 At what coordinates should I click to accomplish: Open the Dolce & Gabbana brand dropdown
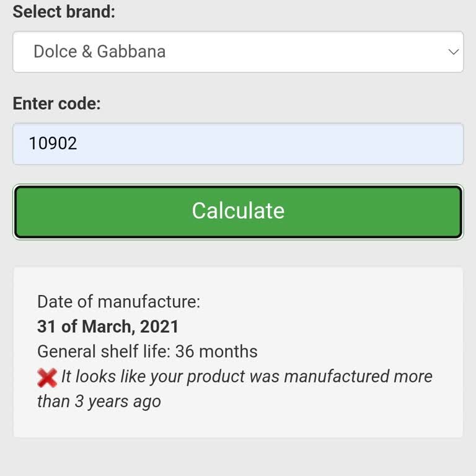coord(237,51)
